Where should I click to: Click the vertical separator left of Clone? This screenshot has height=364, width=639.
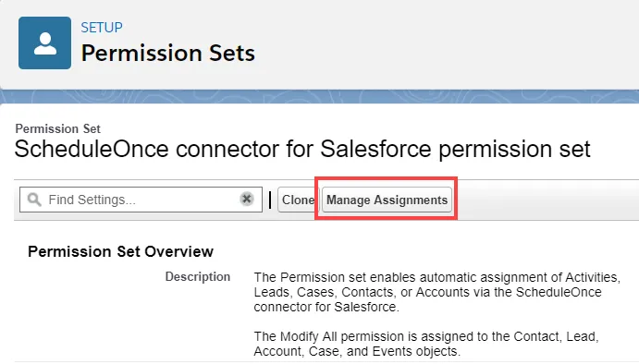pyautogui.click(x=270, y=200)
